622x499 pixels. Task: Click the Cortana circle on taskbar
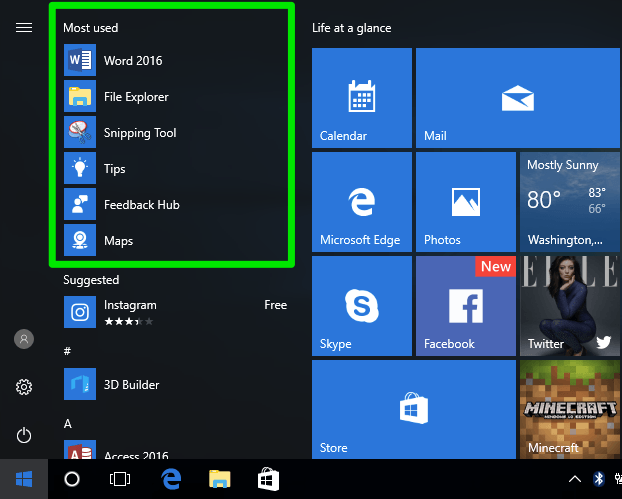coord(72,479)
